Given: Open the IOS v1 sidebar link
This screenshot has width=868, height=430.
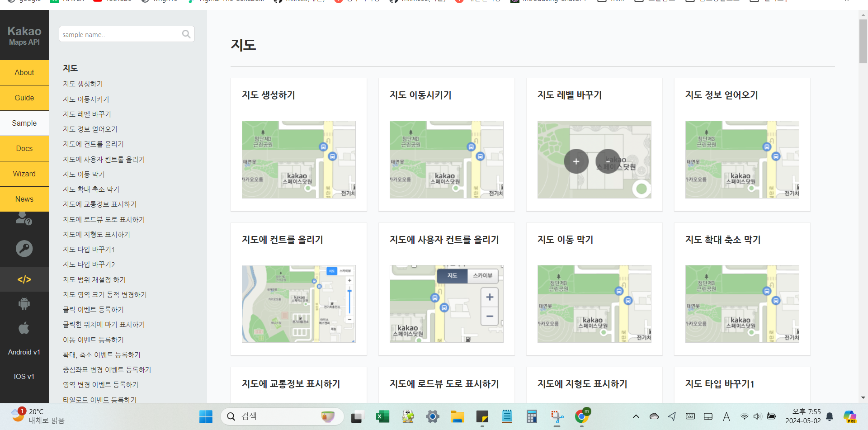Looking at the screenshot, I should tap(24, 377).
